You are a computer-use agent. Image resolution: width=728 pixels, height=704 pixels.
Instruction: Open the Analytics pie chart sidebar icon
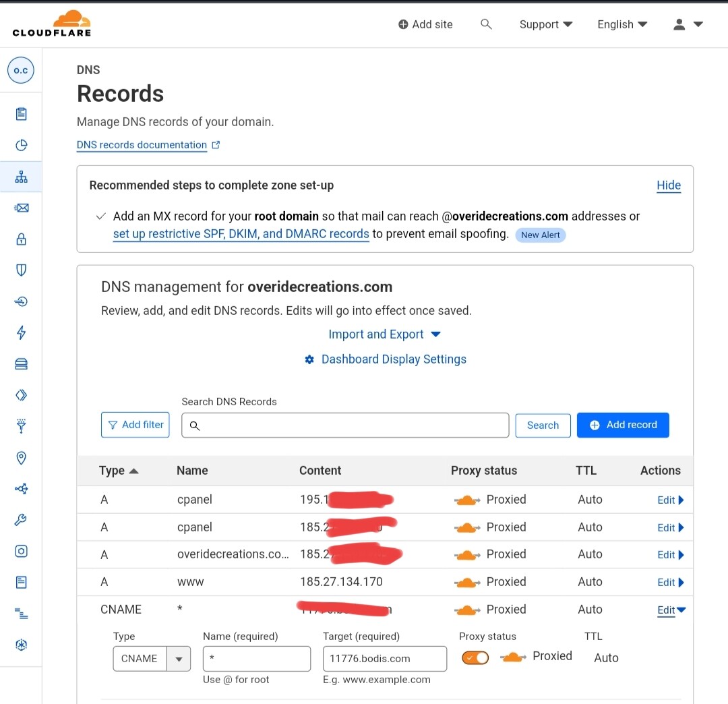21,146
